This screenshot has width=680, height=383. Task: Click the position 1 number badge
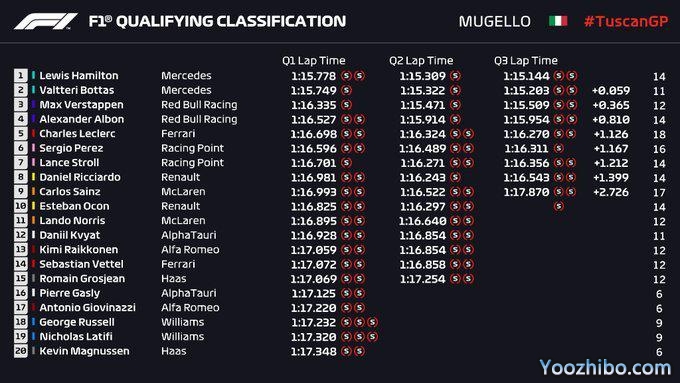[20, 75]
